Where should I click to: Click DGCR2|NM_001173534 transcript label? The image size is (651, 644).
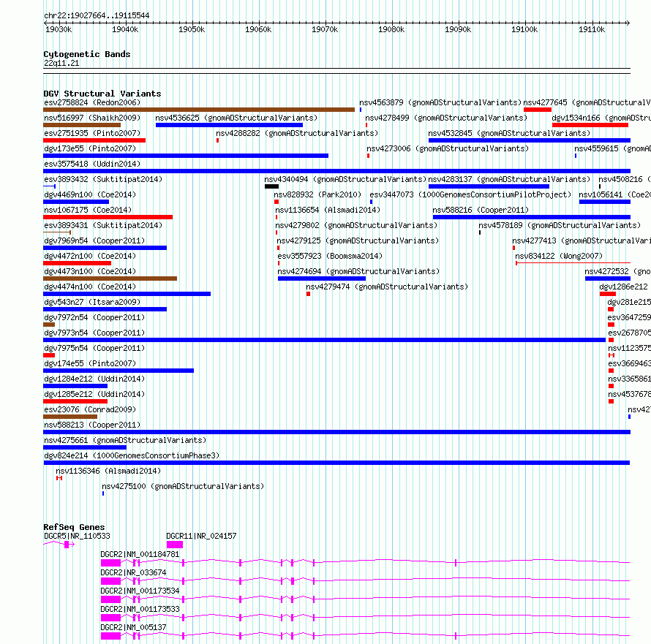click(140, 591)
